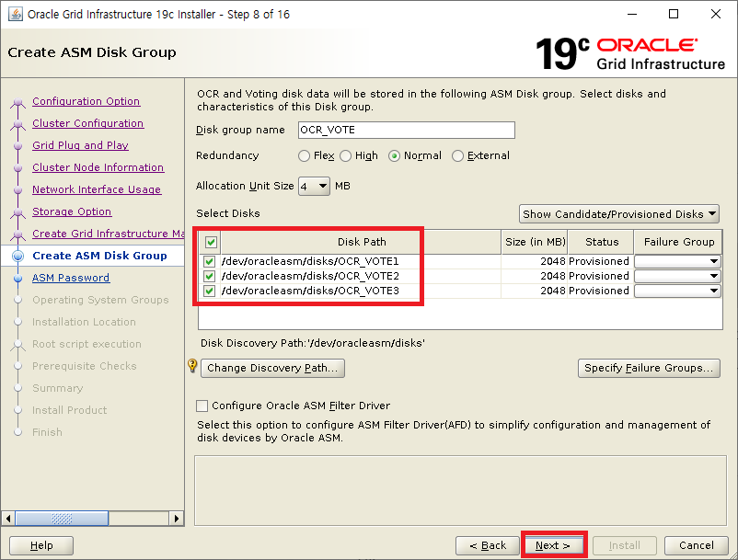The image size is (738, 560).
Task: Click the Disk group name field
Action: point(407,131)
